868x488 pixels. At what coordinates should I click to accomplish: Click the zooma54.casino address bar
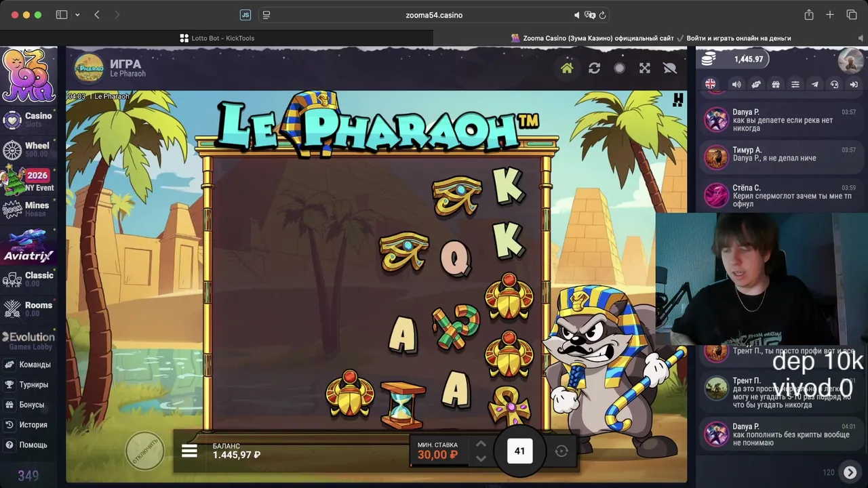click(x=434, y=15)
